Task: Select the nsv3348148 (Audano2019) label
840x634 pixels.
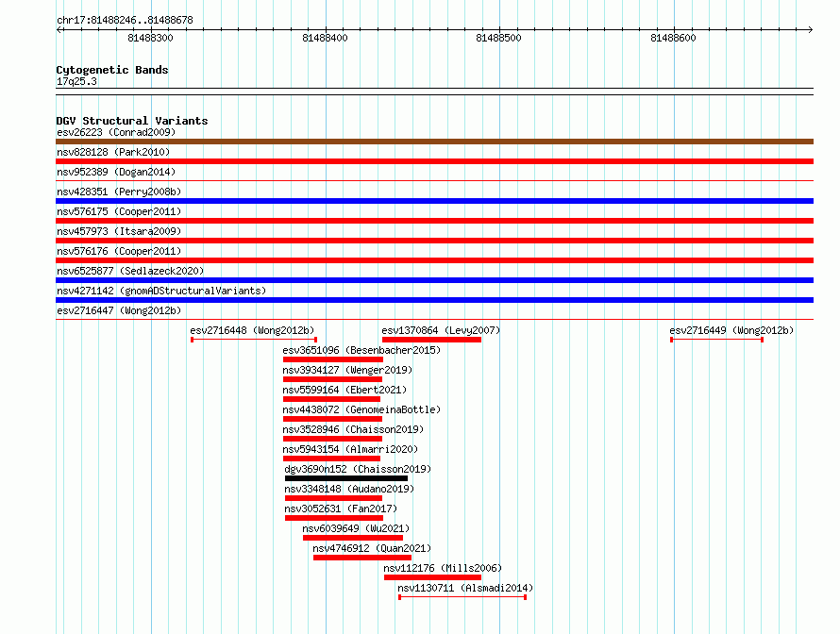Action: coord(349,489)
